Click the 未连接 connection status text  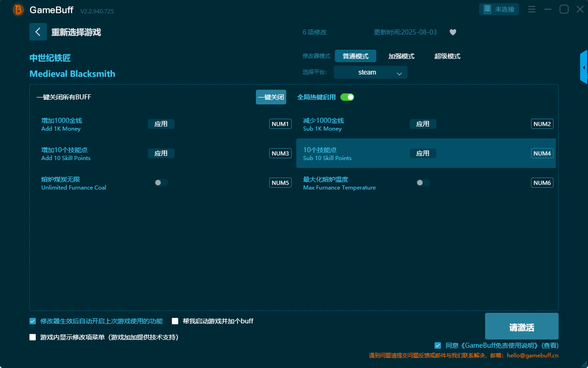click(504, 9)
